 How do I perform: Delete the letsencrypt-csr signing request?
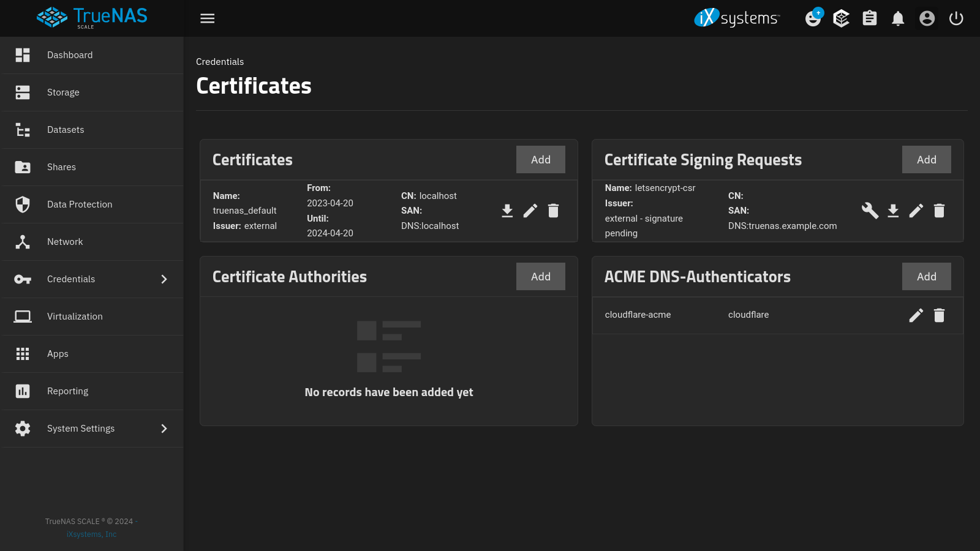pyautogui.click(x=939, y=211)
